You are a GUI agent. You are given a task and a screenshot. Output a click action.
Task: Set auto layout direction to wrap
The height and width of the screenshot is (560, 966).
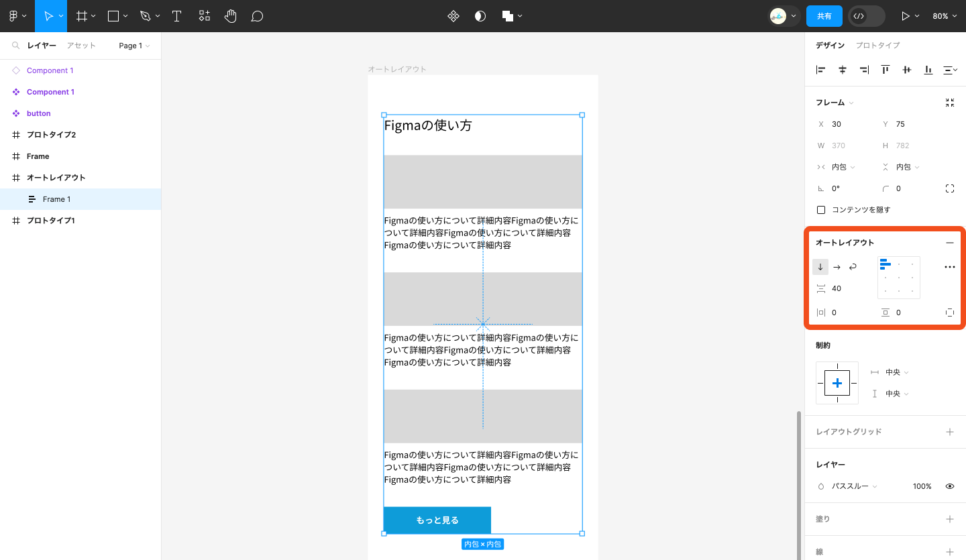[x=853, y=267]
